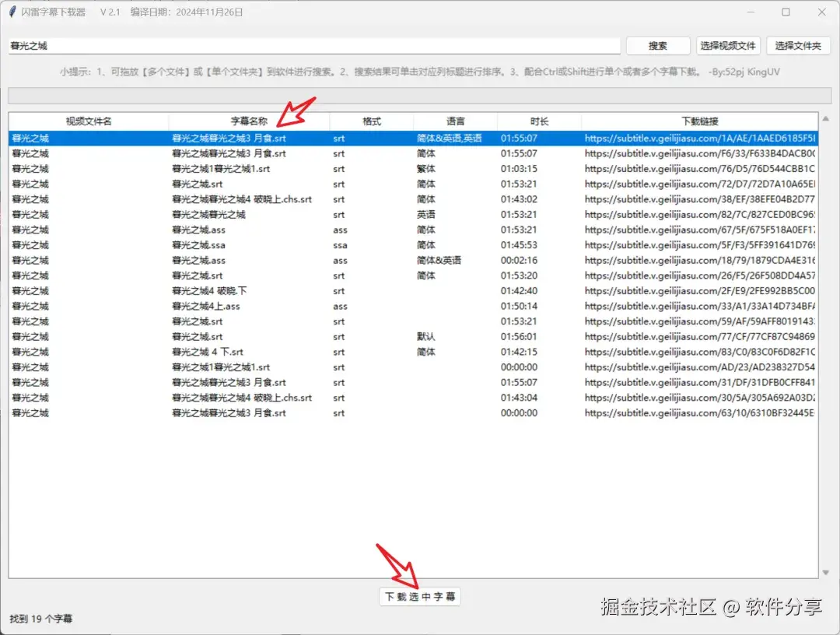The width and height of the screenshot is (840, 635).
Task: Sort results by the 视频文件名 column header
Action: click(x=88, y=121)
